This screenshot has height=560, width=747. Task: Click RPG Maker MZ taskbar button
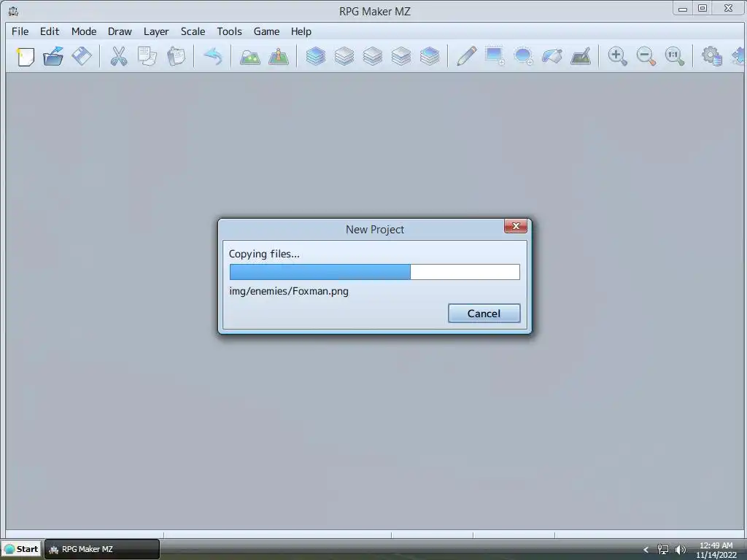click(102, 549)
